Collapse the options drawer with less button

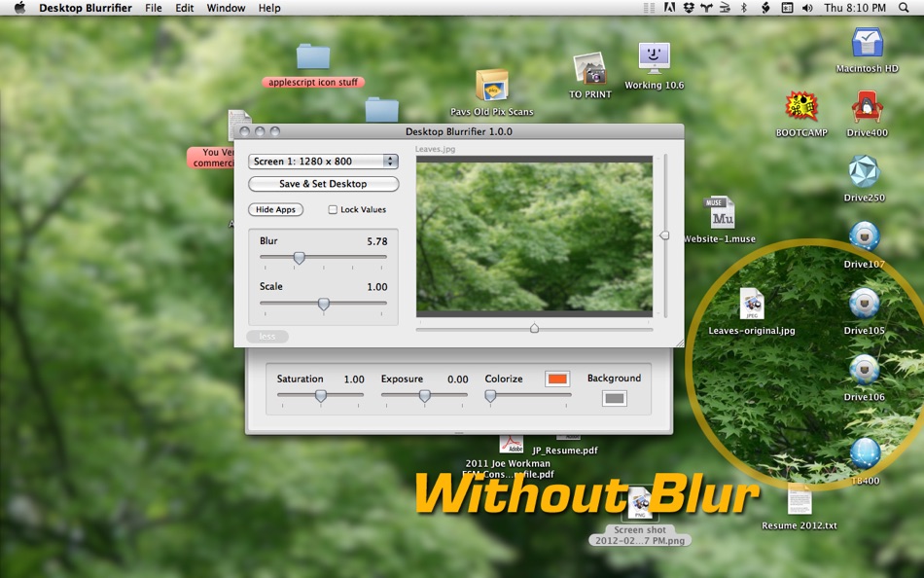point(267,336)
